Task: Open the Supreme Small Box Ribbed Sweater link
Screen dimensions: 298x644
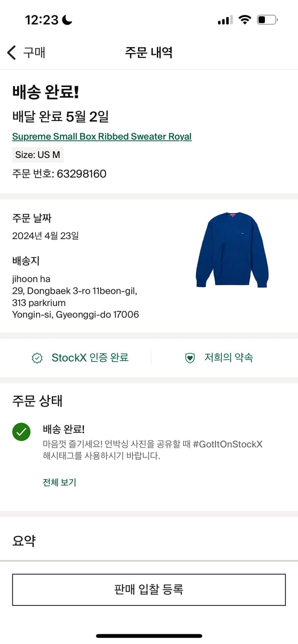Action: [102, 136]
